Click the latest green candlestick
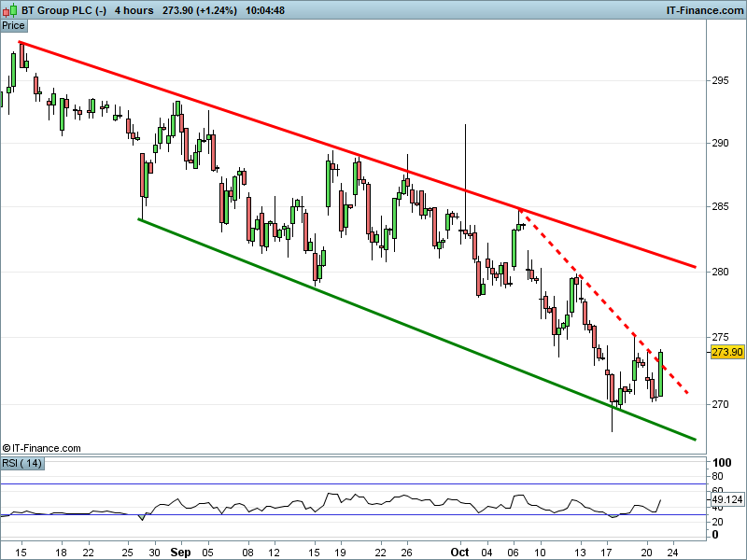The height and width of the screenshot is (560, 747). tap(661, 374)
